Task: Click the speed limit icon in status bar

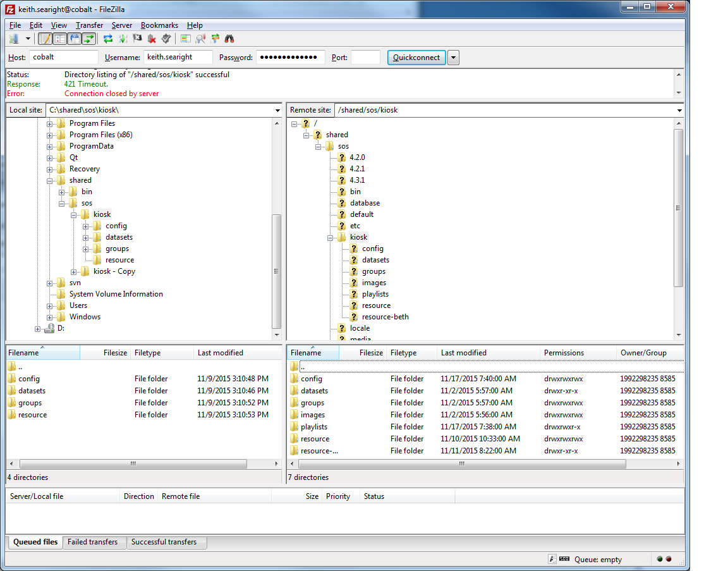Action: (x=564, y=559)
